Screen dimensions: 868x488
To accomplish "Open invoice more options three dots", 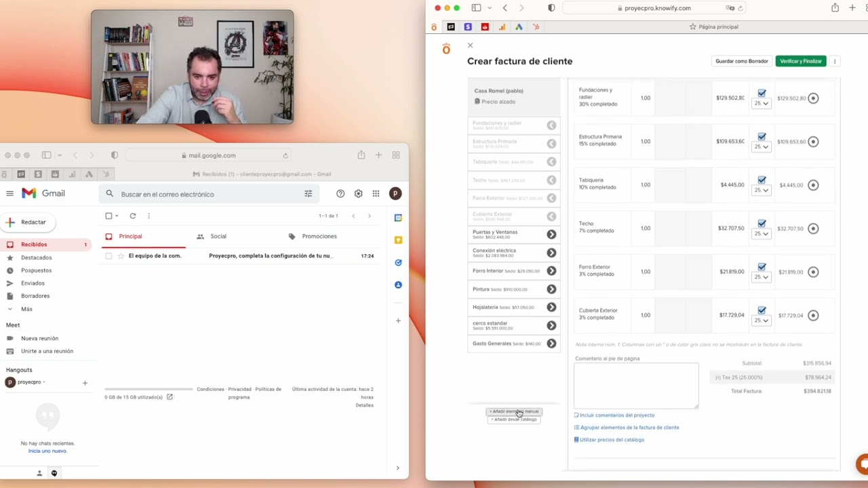I will pyautogui.click(x=835, y=61).
